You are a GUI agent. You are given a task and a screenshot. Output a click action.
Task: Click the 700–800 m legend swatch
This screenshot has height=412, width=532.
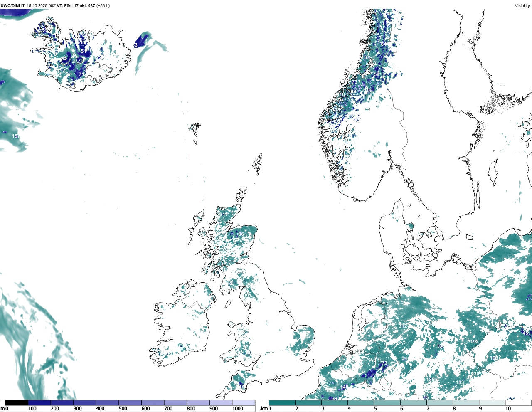(x=175, y=402)
